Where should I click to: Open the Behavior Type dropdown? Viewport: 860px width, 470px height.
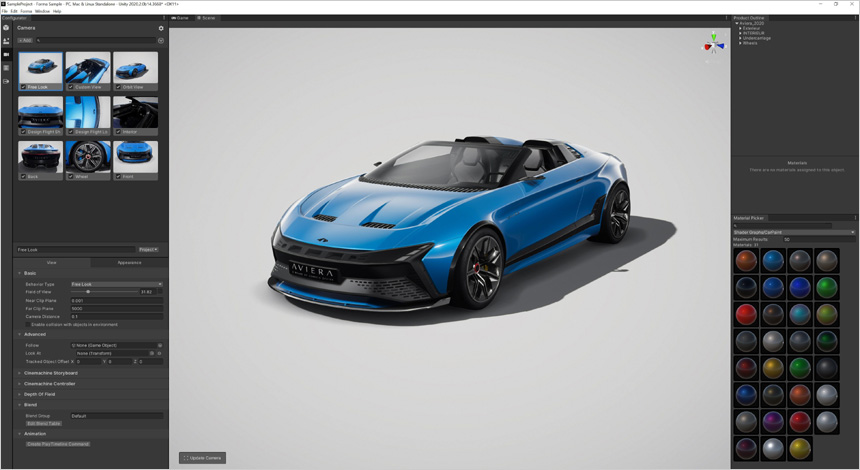click(x=116, y=284)
